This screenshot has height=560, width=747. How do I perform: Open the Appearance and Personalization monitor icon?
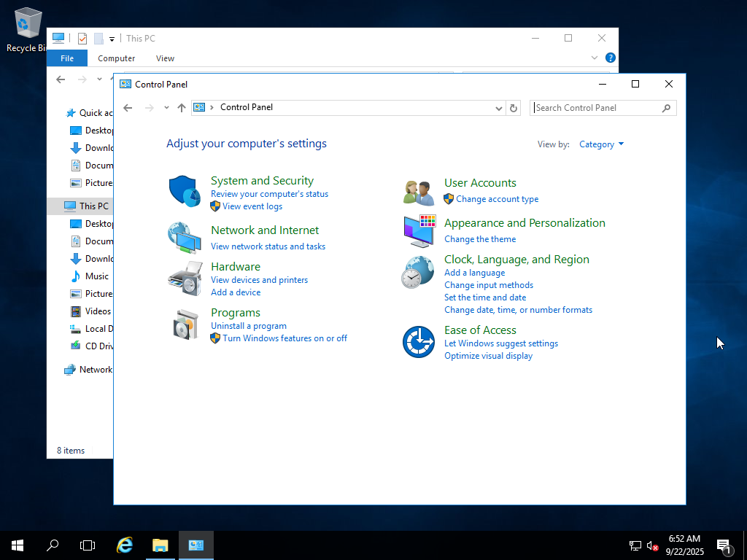coord(419,231)
